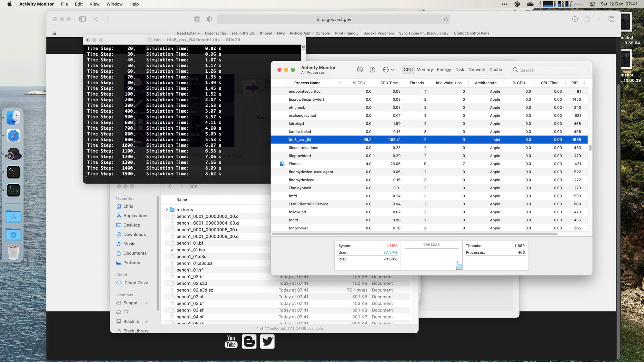The image size is (644, 362).
Task: Click the Activity Monitor vertical scrollbar
Action: (x=590, y=148)
